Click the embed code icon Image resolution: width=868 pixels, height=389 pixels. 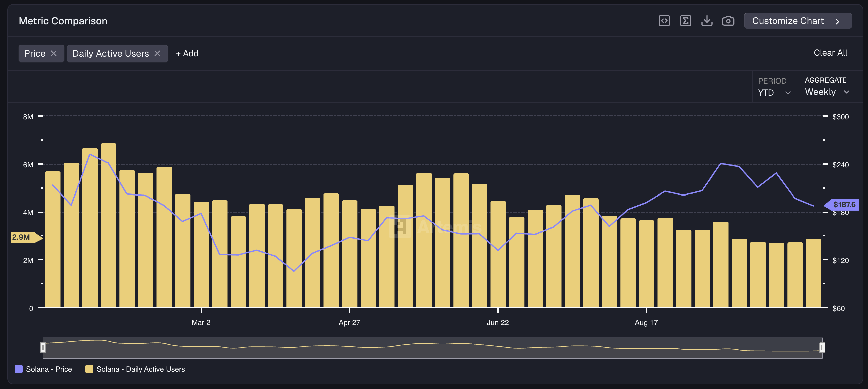tap(664, 21)
